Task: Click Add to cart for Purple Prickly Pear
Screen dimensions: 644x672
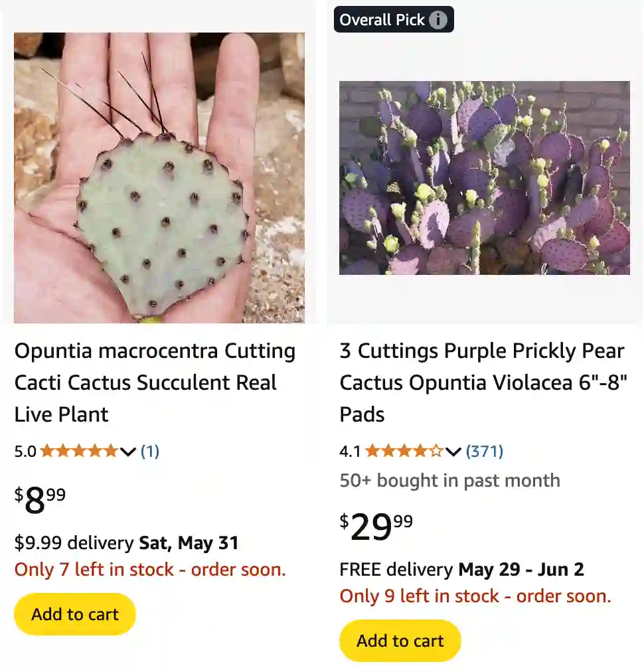Action: [x=399, y=641]
